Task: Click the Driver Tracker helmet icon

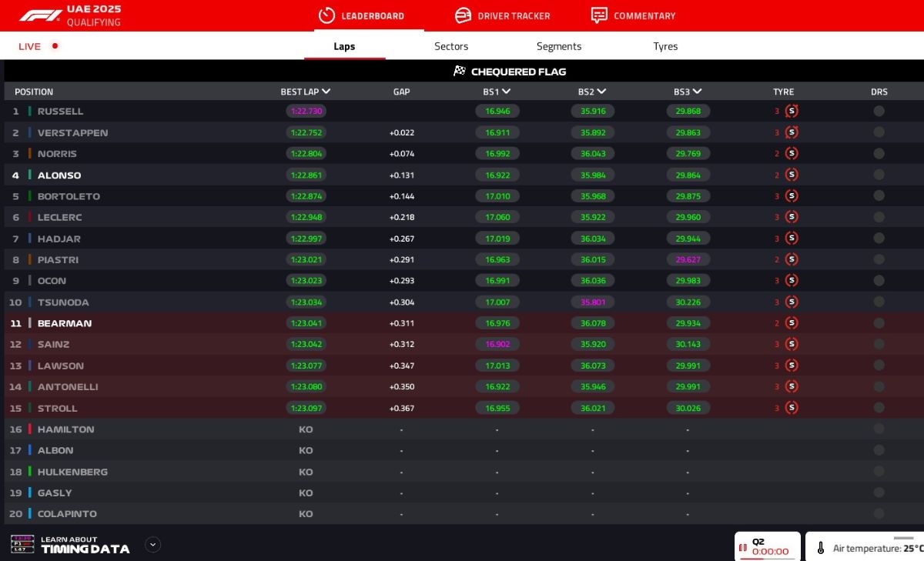Action: 463,15
